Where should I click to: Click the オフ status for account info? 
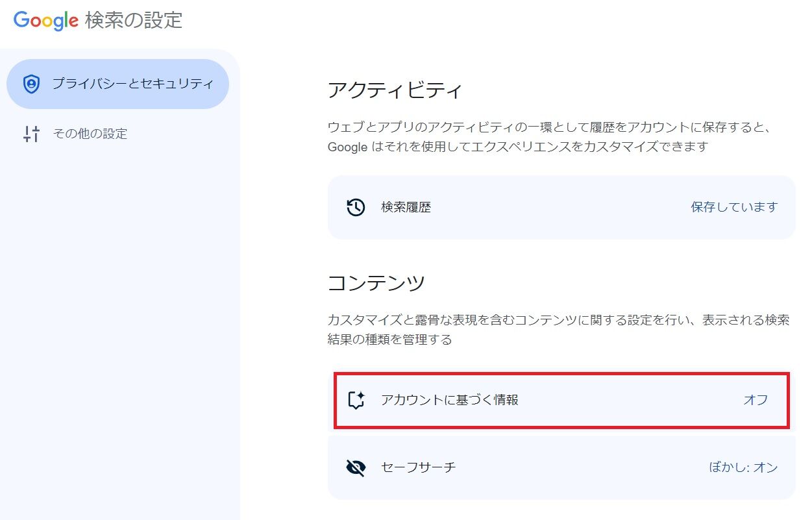coord(756,400)
